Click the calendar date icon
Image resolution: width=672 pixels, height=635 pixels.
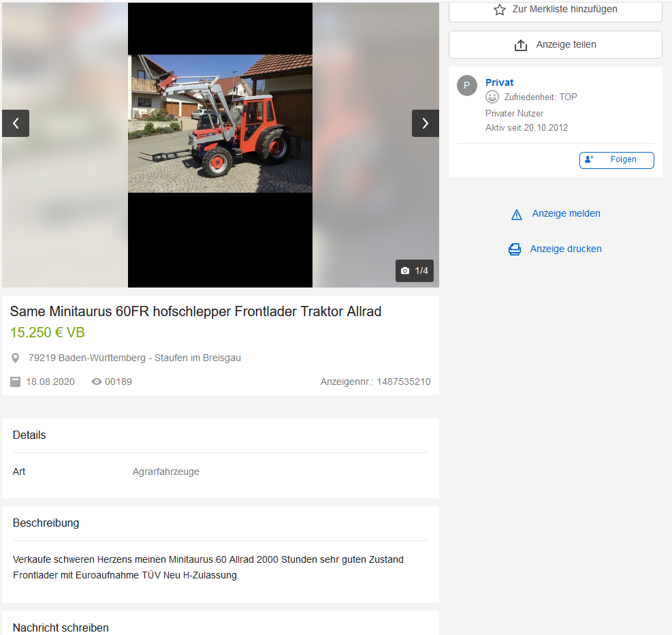coord(16,382)
